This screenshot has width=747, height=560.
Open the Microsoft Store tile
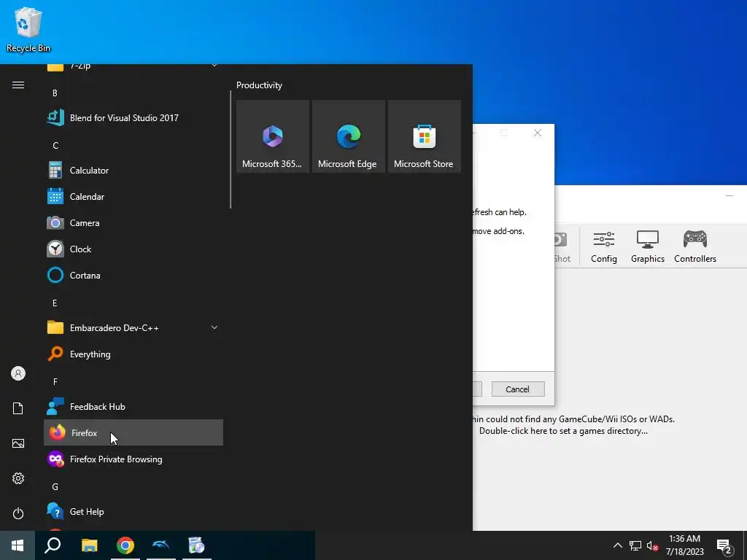[425, 136]
